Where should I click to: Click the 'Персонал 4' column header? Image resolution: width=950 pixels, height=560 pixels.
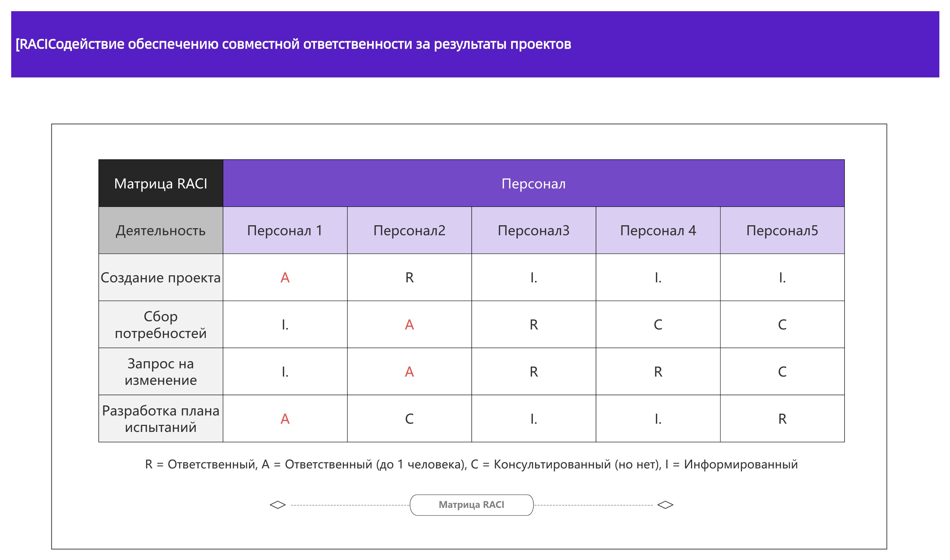658,230
